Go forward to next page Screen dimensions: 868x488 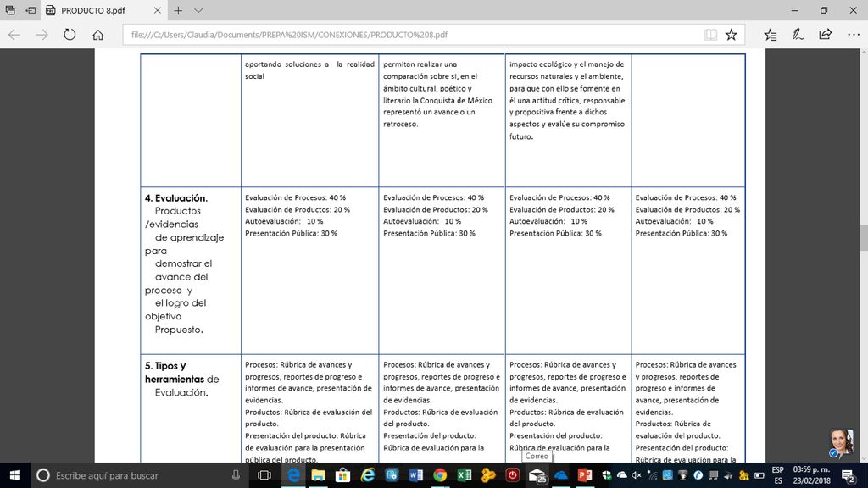[x=42, y=34]
